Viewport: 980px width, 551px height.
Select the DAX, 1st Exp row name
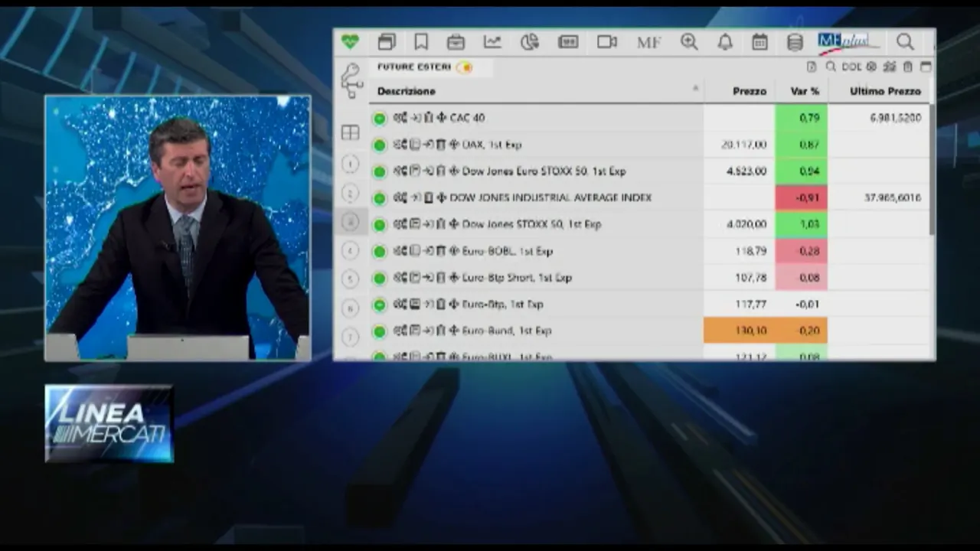492,145
